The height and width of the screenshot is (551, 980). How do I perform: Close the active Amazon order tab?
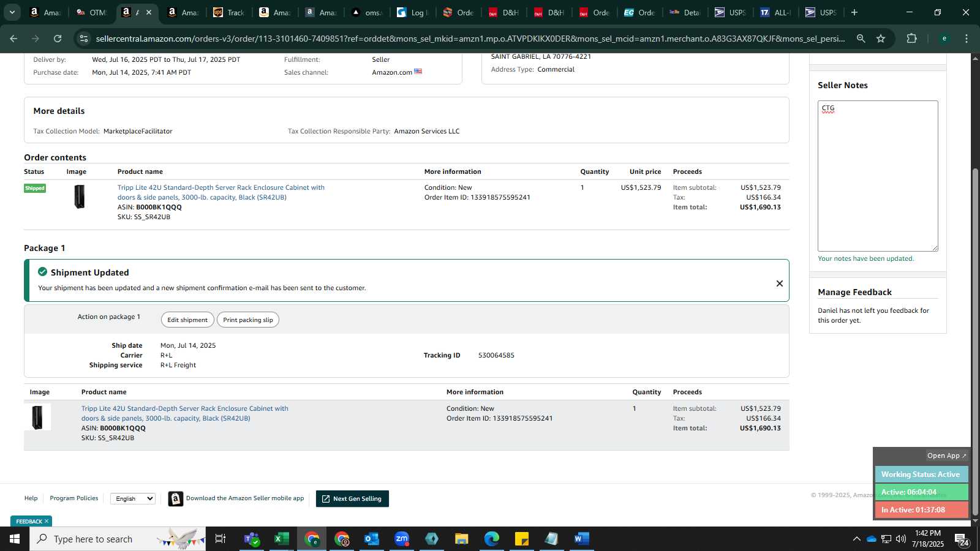click(x=149, y=12)
